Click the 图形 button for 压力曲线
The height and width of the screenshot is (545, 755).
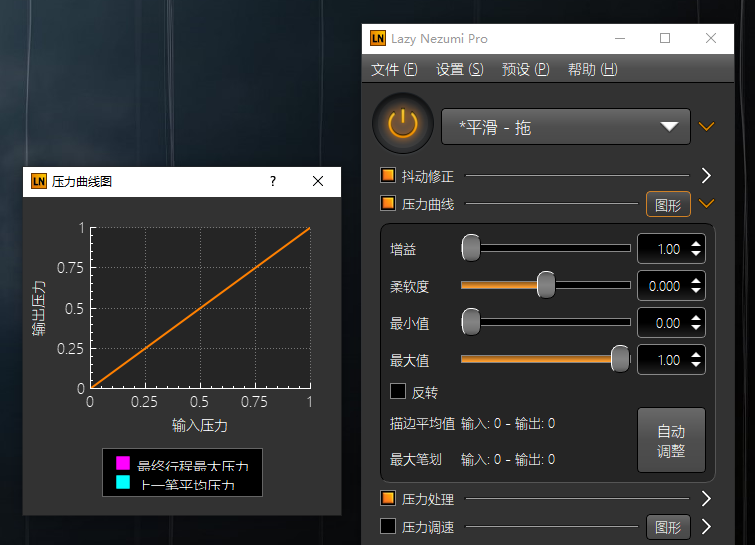point(668,205)
